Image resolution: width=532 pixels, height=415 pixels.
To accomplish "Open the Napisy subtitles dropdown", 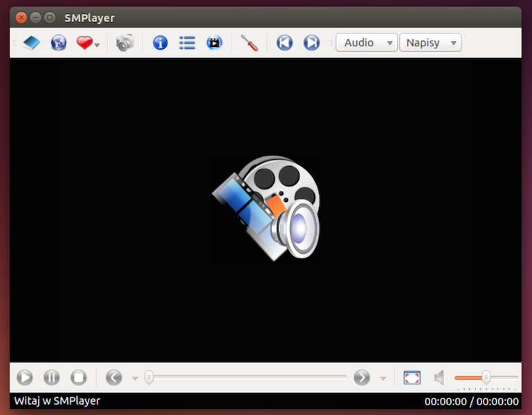I will [430, 43].
